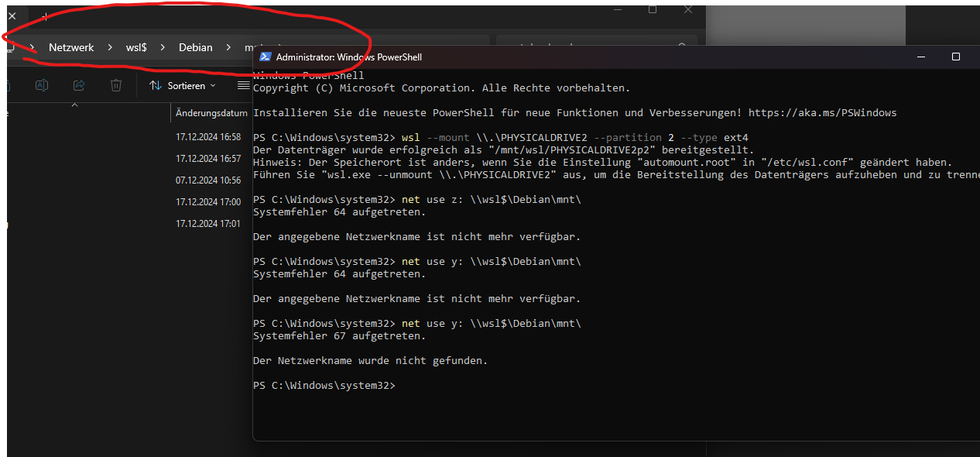
Task: Expand the chevron after wsl$ breadcrumb
Action: pyautogui.click(x=163, y=47)
